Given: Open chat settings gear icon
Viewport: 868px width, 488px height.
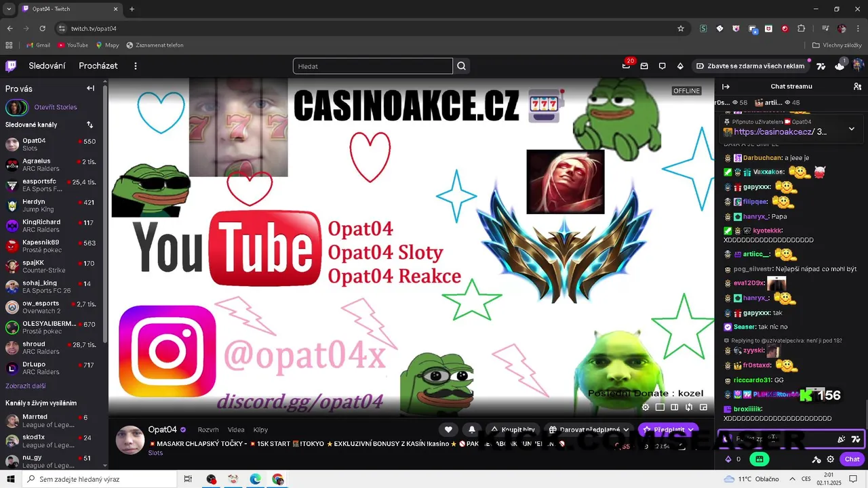Looking at the screenshot, I should [830, 459].
